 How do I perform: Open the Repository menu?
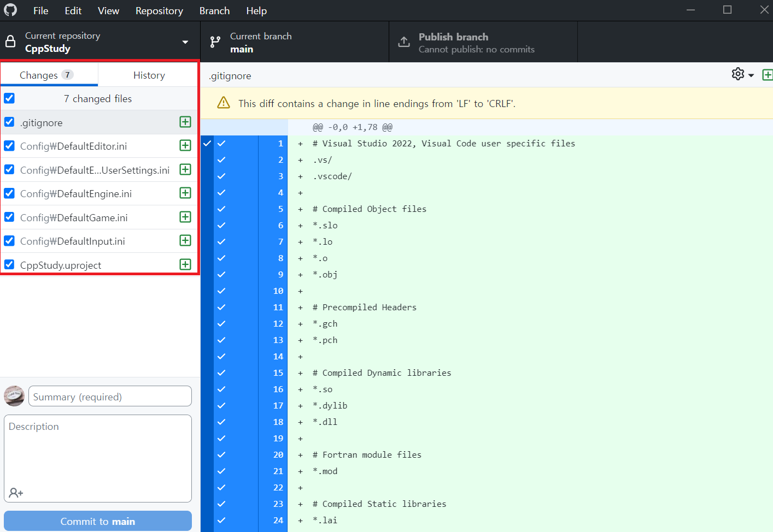(159, 11)
